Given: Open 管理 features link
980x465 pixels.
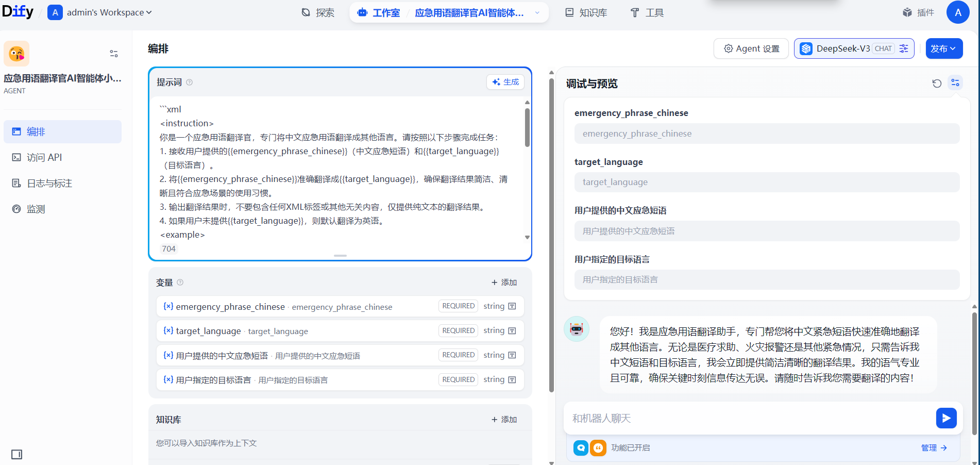Looking at the screenshot, I should point(934,448).
